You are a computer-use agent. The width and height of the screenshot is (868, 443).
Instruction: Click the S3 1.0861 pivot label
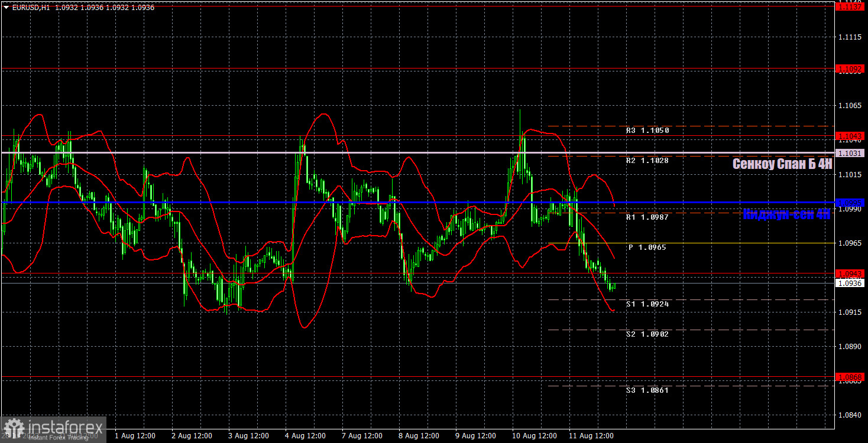[647, 390]
